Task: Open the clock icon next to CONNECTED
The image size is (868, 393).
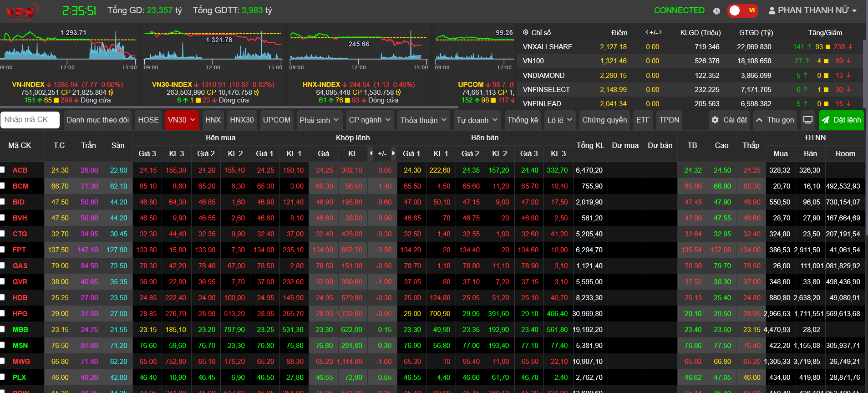Action: (716, 11)
